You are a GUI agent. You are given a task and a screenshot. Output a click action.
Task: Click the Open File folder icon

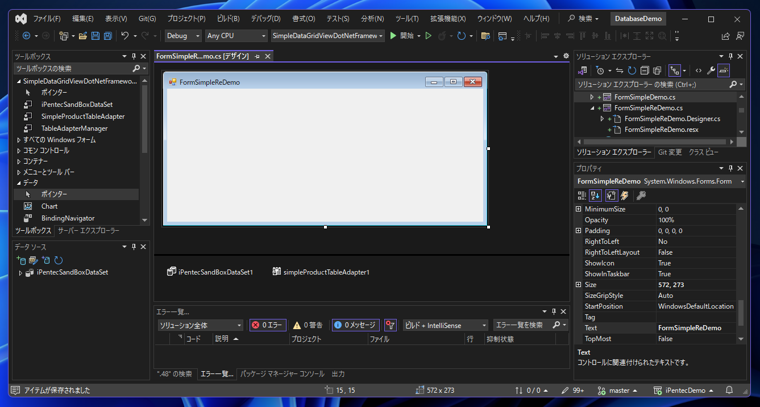[83, 36]
